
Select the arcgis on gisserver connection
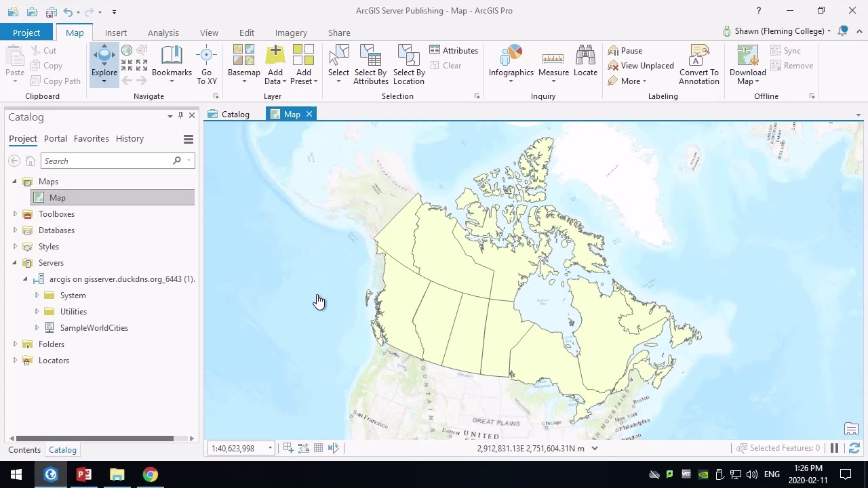click(x=122, y=279)
